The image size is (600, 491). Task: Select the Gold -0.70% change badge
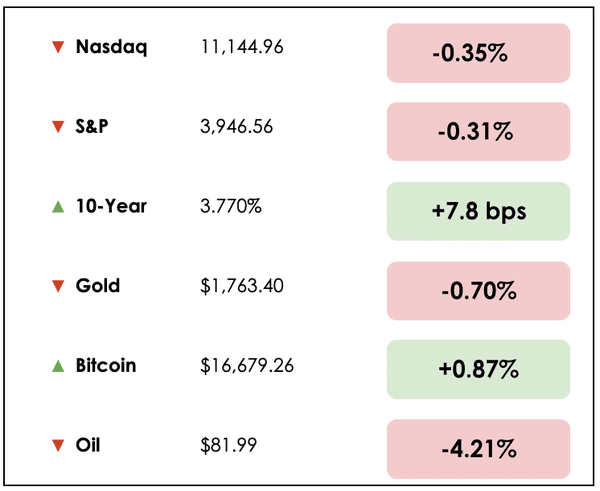478,291
